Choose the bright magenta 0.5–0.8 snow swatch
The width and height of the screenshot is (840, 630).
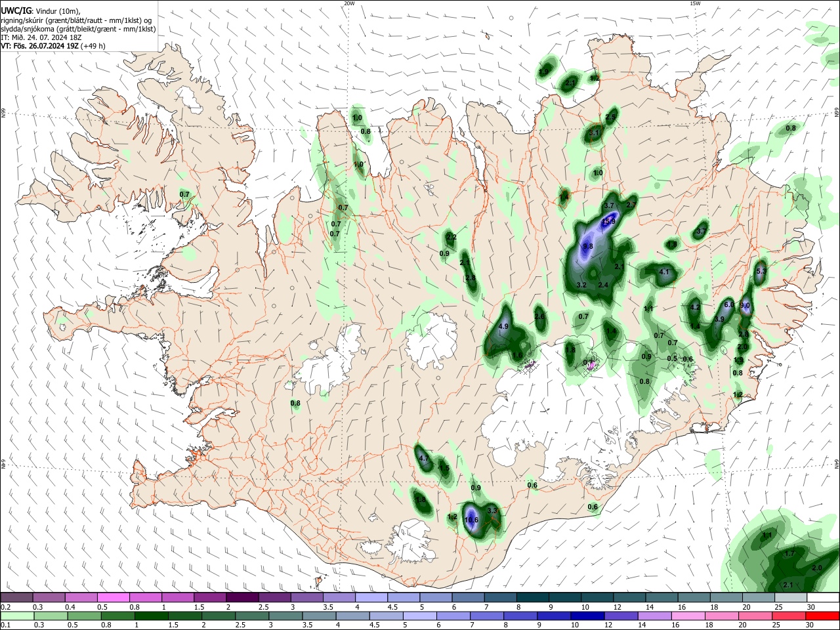[x=113, y=598]
